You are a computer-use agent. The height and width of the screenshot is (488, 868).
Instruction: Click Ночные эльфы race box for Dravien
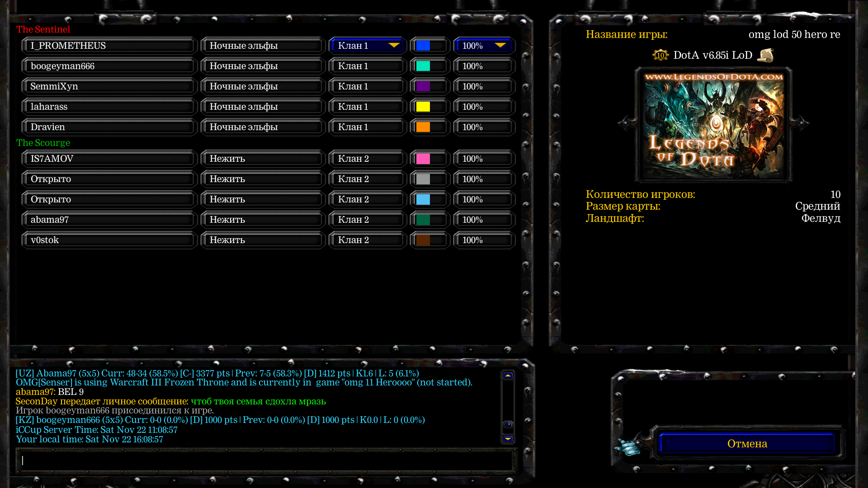click(263, 127)
